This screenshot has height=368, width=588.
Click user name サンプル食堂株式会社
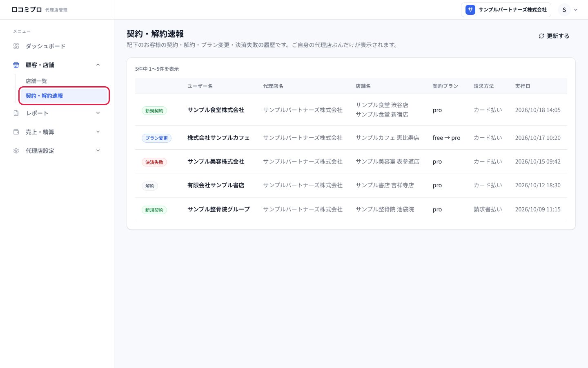click(x=216, y=110)
